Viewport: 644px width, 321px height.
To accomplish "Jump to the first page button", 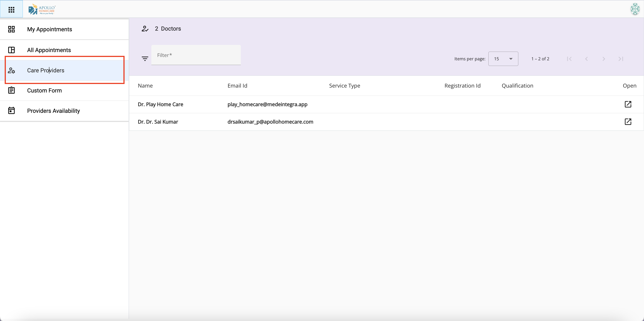I will click(x=569, y=59).
